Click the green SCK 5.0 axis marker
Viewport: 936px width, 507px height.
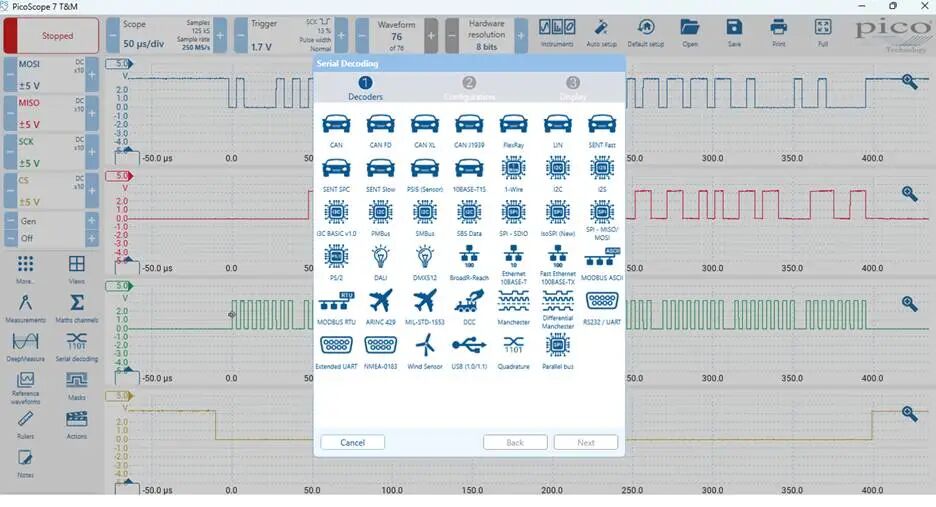pyautogui.click(x=119, y=286)
